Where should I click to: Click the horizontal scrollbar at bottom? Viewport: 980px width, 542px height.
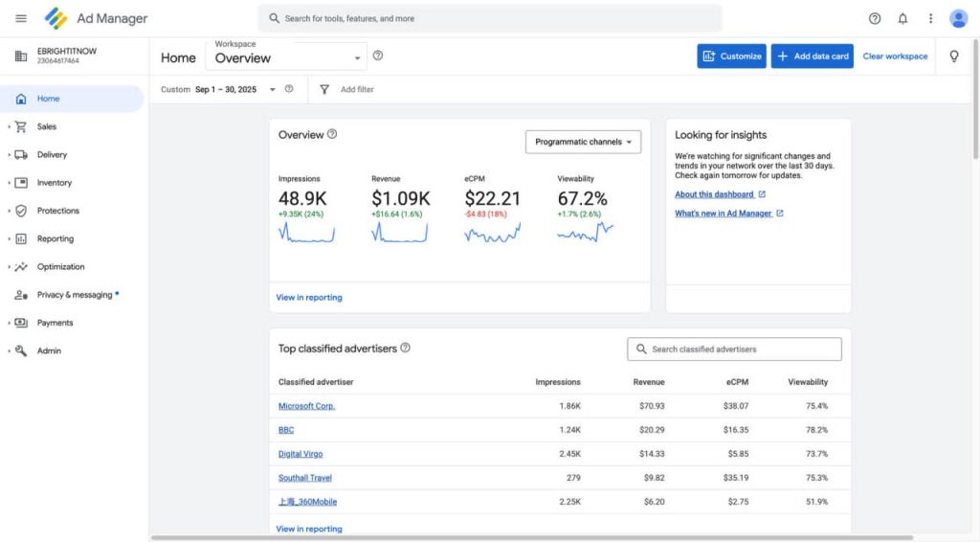(x=531, y=537)
